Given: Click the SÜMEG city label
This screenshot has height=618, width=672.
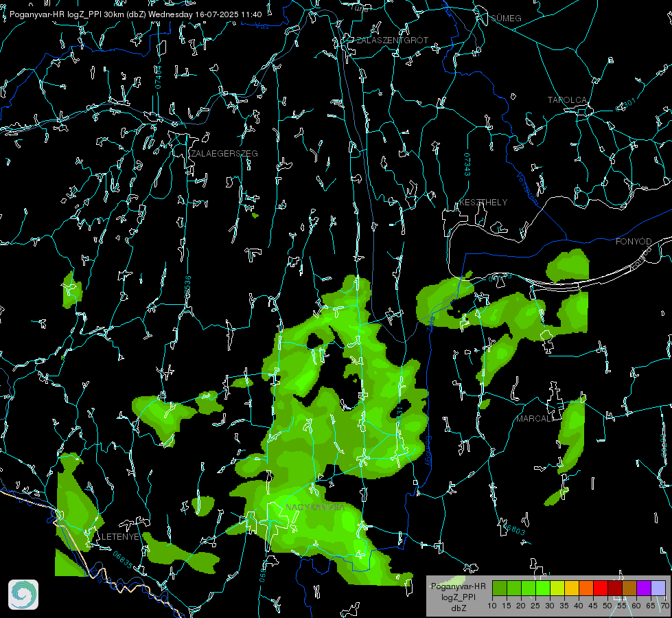Looking at the screenshot, I should [506, 18].
